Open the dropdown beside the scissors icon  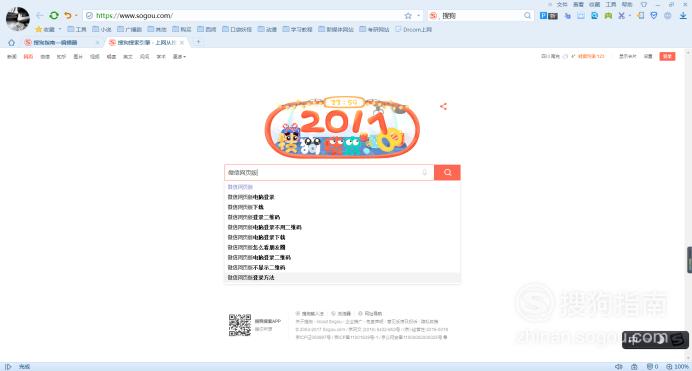[x=629, y=15]
